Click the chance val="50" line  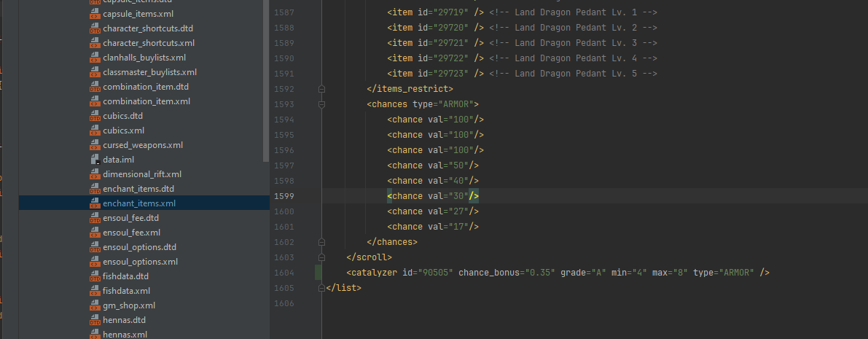(x=433, y=165)
